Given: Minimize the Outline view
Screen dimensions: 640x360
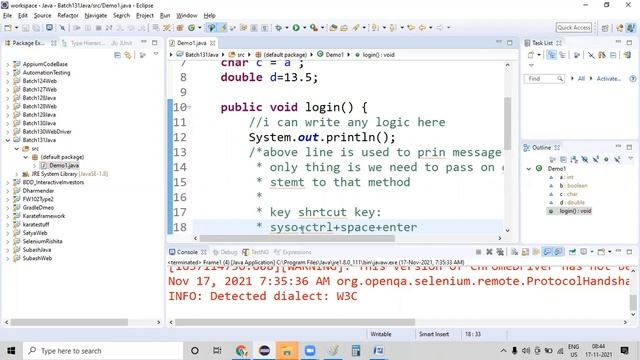Looking at the screenshot, I should 618,147.
